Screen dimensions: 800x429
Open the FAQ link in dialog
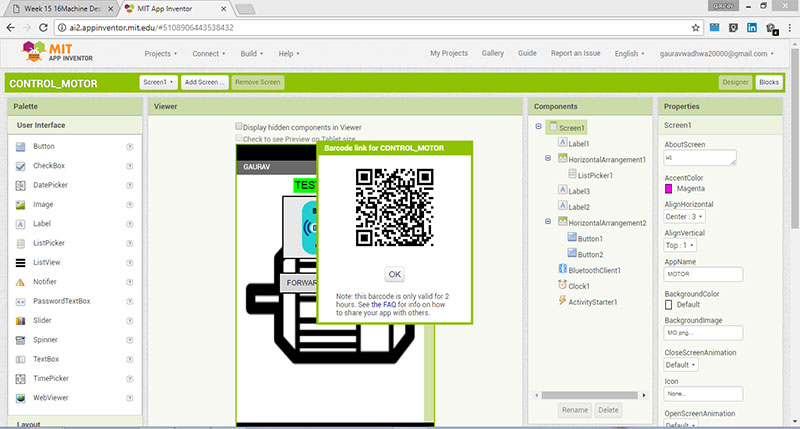(383, 305)
